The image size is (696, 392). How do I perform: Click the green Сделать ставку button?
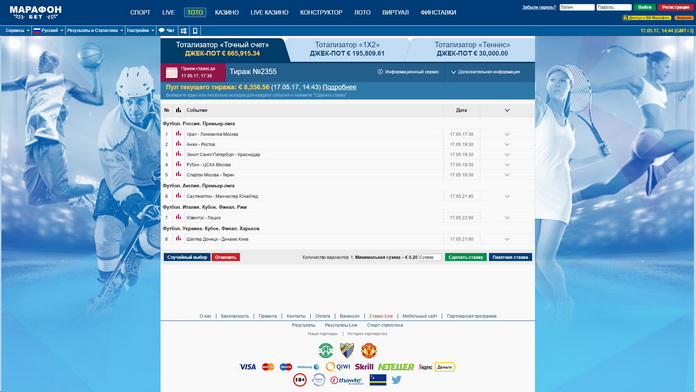(x=466, y=257)
